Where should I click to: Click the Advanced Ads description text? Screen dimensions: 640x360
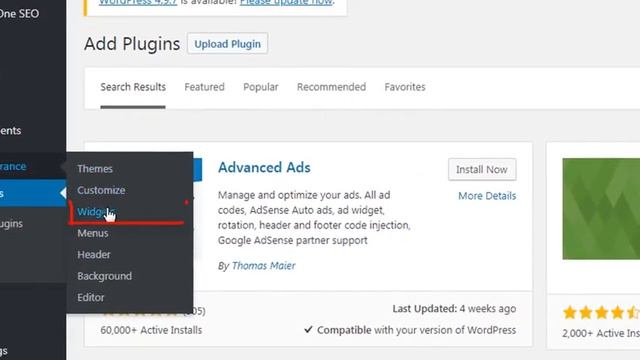click(x=314, y=218)
